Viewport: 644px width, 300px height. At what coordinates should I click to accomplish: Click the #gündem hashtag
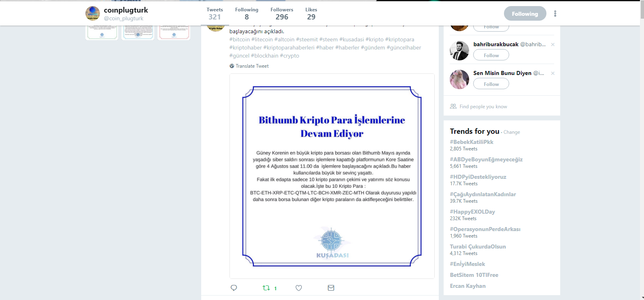tap(373, 47)
